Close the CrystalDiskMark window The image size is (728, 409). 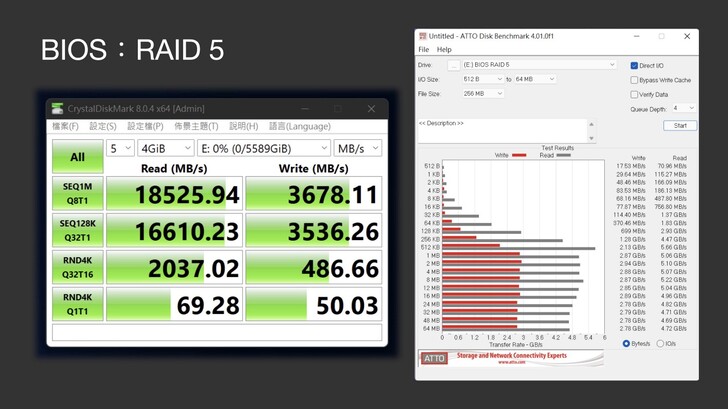tap(371, 109)
